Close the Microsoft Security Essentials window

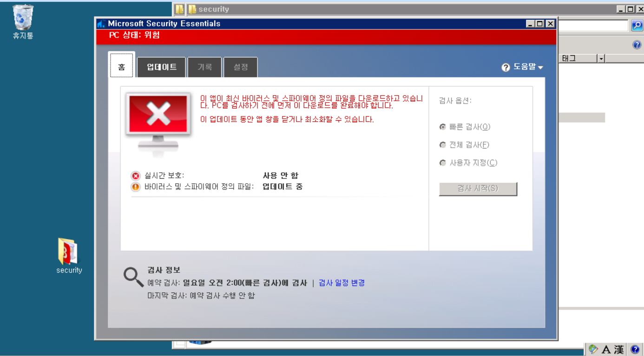pos(550,24)
